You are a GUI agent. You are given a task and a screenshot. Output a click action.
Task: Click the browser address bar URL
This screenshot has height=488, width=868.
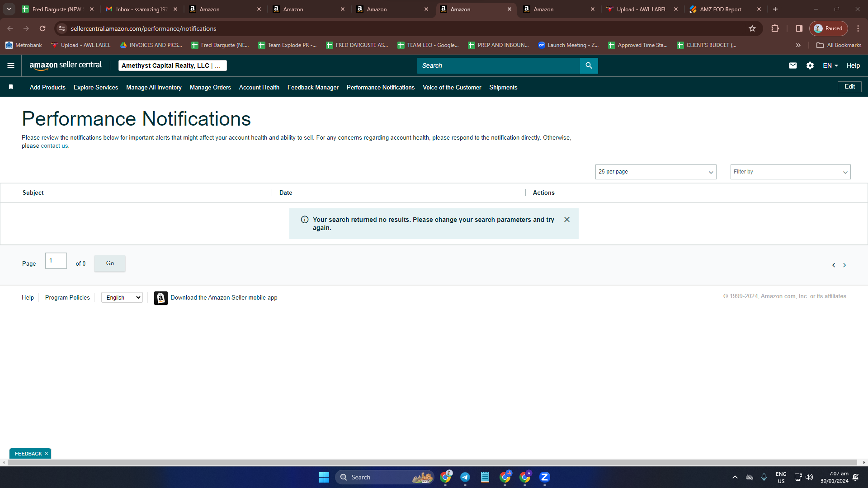point(143,28)
